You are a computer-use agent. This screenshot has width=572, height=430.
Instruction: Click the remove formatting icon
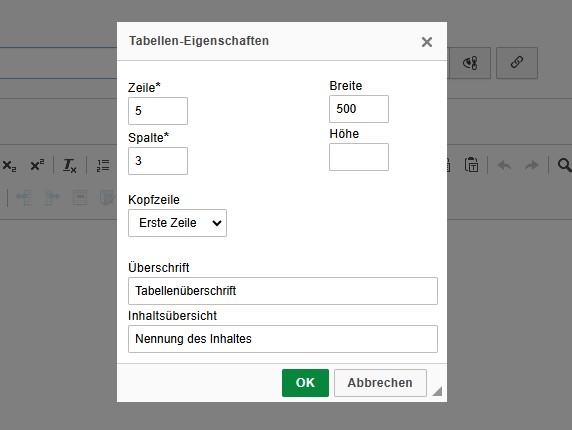pyautogui.click(x=69, y=166)
